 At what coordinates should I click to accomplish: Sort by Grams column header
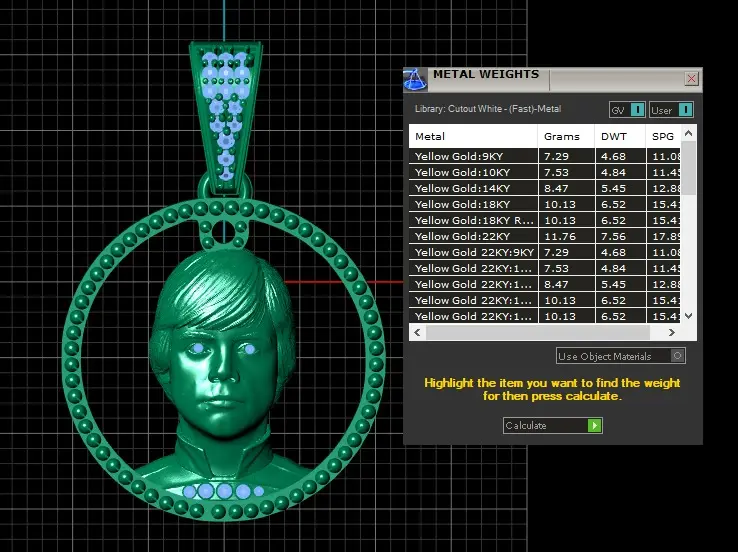(566, 136)
